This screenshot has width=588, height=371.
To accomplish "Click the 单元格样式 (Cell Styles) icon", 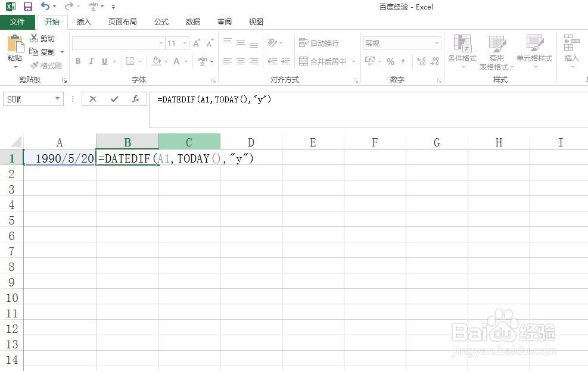I will pyautogui.click(x=534, y=51).
